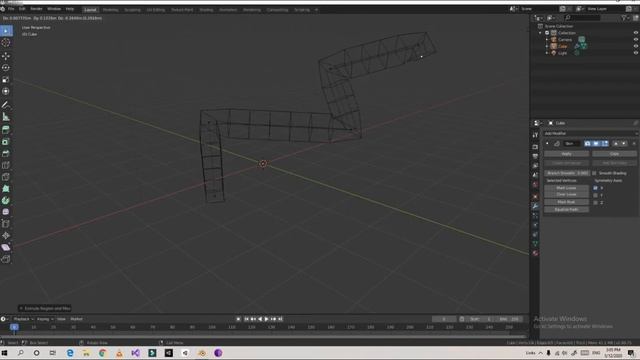This screenshot has height=360, width=640.
Task: Collapse the Skin modifier panel
Action: (547, 143)
